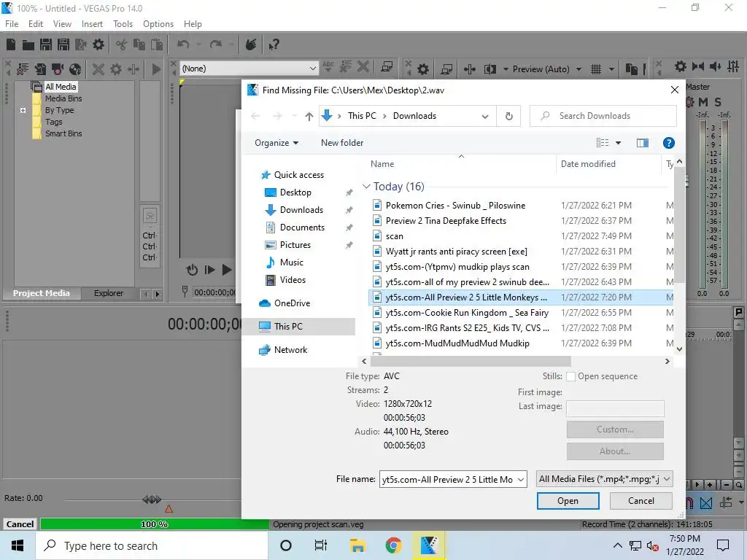Open the (None) preset dropdown

coord(312,69)
